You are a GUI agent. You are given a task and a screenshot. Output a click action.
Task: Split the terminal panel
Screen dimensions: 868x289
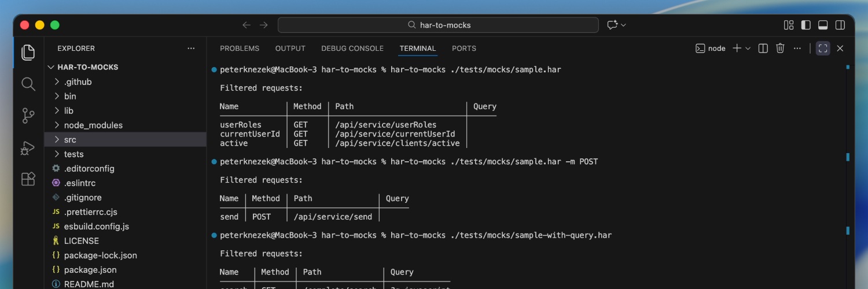(x=763, y=49)
